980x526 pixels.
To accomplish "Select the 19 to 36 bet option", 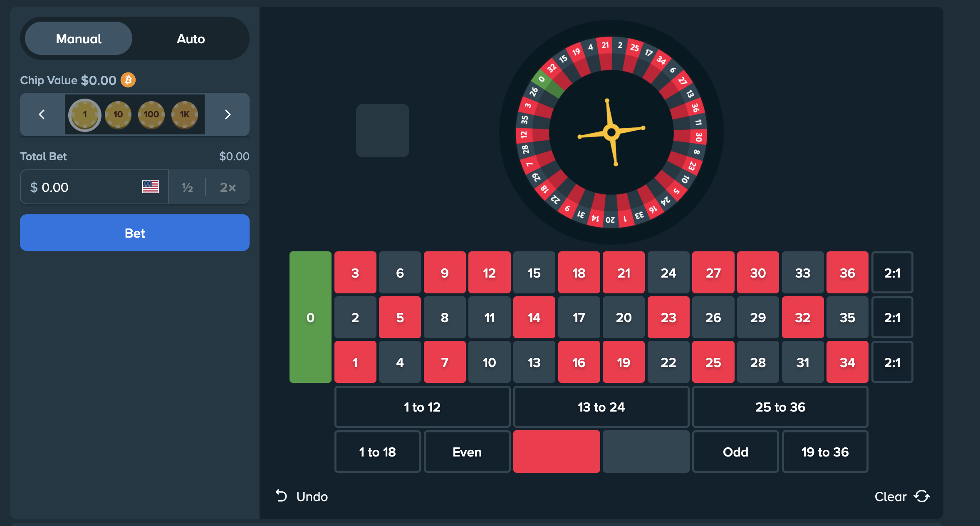I will pyautogui.click(x=825, y=452).
